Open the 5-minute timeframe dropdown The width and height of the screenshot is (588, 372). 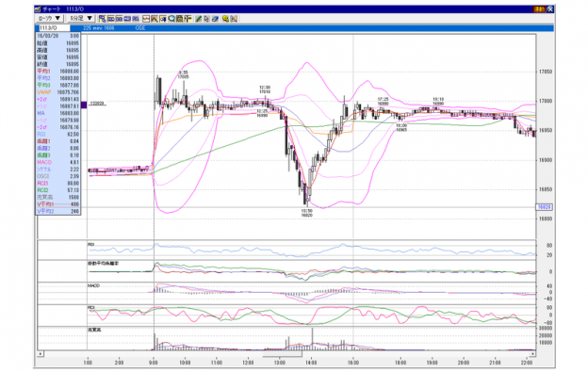tap(81, 18)
